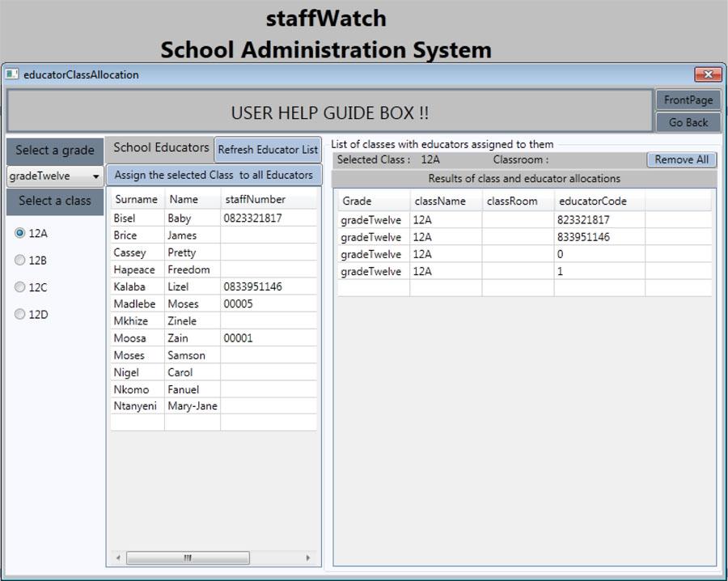This screenshot has height=581, width=728.
Task: Select the allocation row with educatorCode 833951146
Action: [x=485, y=237]
